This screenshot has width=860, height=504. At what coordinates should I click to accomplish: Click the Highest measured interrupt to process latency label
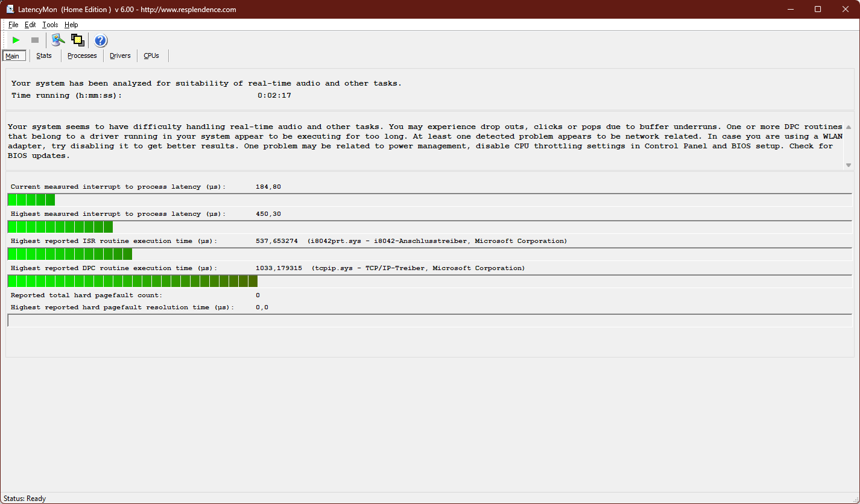coord(118,214)
